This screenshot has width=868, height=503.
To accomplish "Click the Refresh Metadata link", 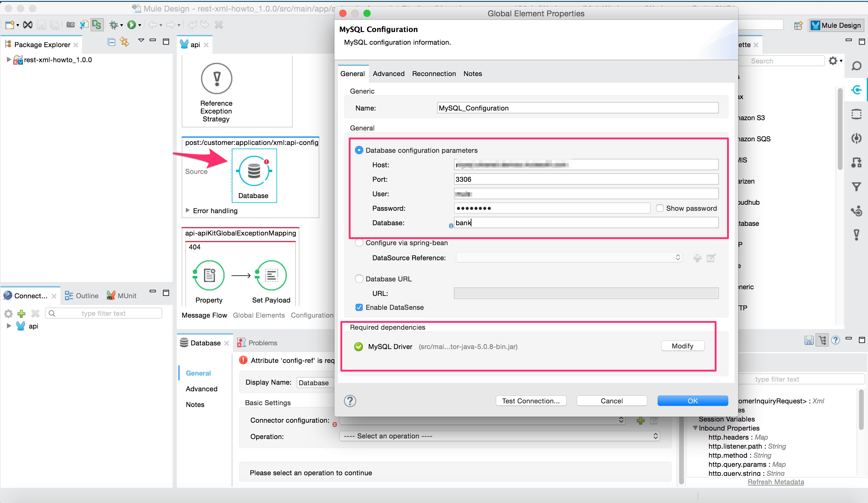I will pos(776,482).
